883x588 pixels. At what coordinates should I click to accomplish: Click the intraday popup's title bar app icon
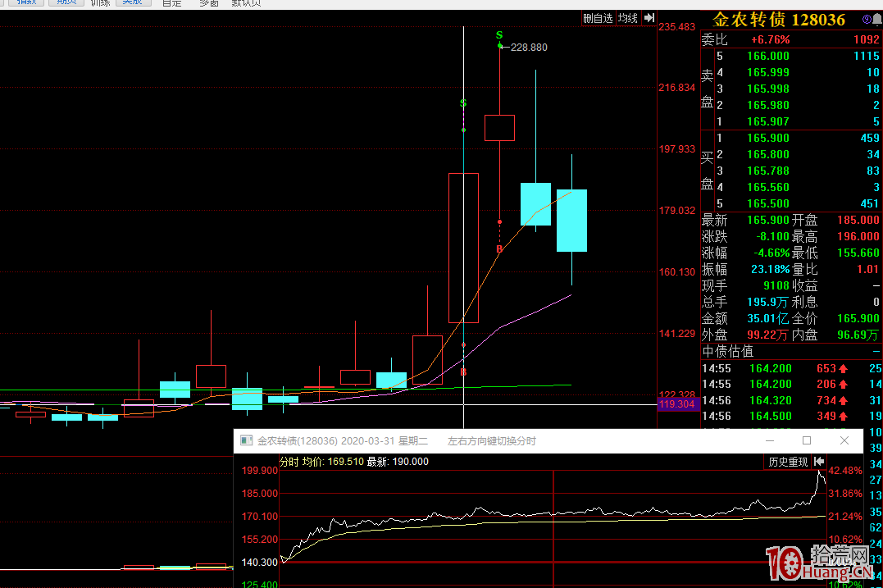coord(246,440)
